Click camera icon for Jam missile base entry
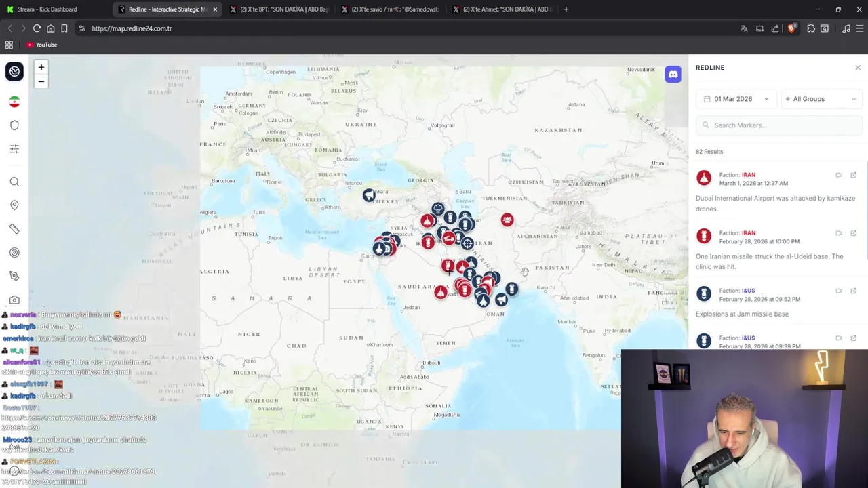Image resolution: width=868 pixels, height=488 pixels. 839,291
